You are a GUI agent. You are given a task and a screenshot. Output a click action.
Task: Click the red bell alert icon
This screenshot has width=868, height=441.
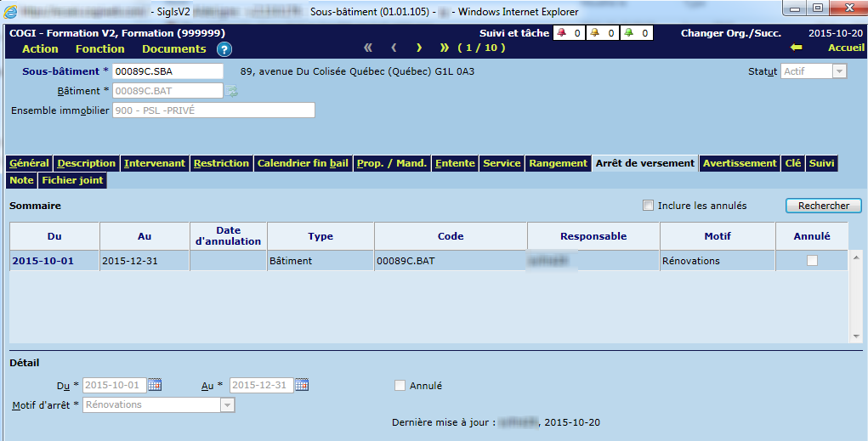click(x=563, y=33)
